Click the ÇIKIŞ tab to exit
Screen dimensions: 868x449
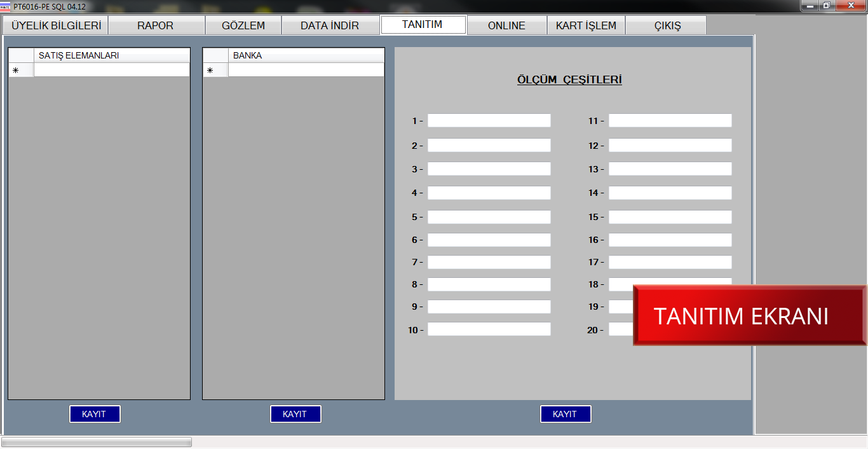pyautogui.click(x=667, y=25)
